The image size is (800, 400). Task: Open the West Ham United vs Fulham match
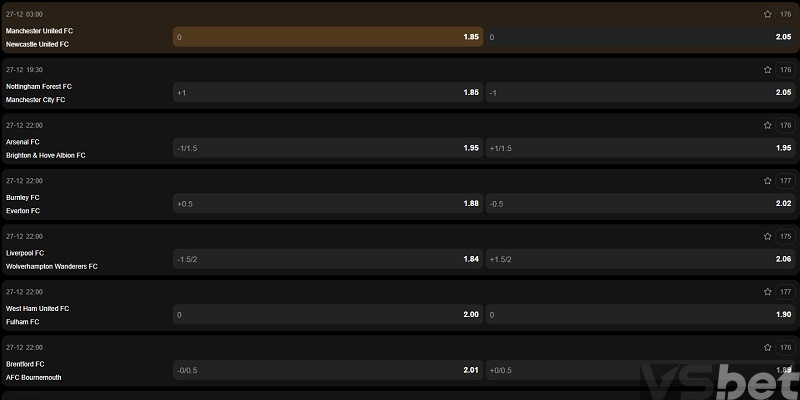[x=38, y=315]
